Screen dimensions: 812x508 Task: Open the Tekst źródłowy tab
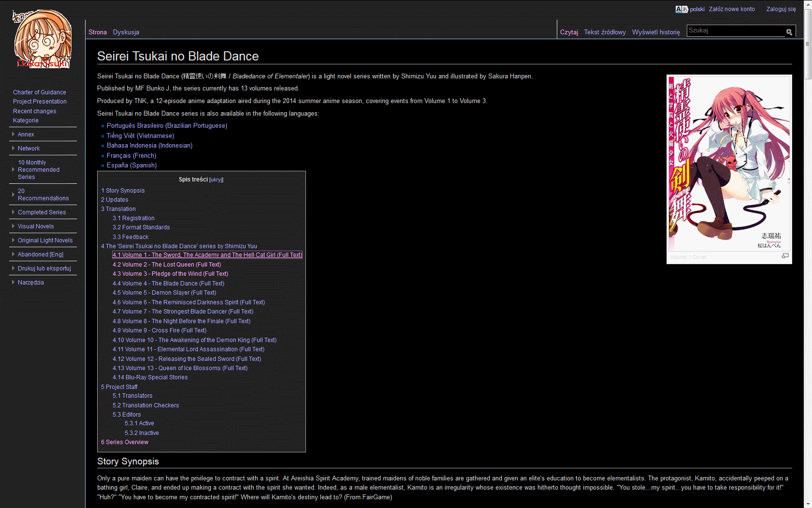coord(605,32)
